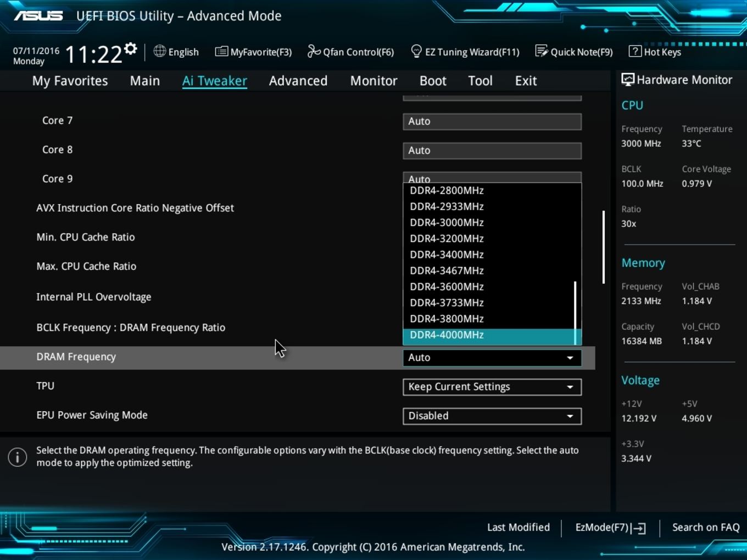This screenshot has height=560, width=747.
Task: Select TPU setting label
Action: click(x=45, y=385)
